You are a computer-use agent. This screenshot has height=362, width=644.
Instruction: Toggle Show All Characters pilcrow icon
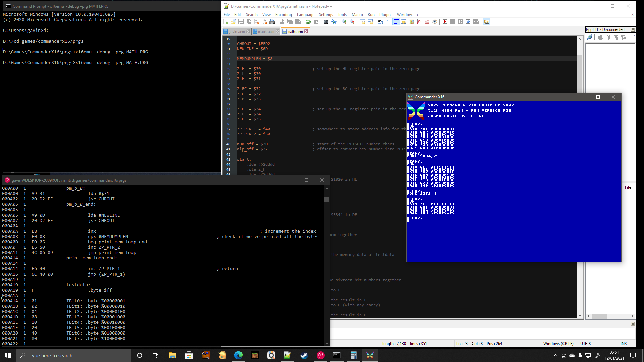click(388, 22)
